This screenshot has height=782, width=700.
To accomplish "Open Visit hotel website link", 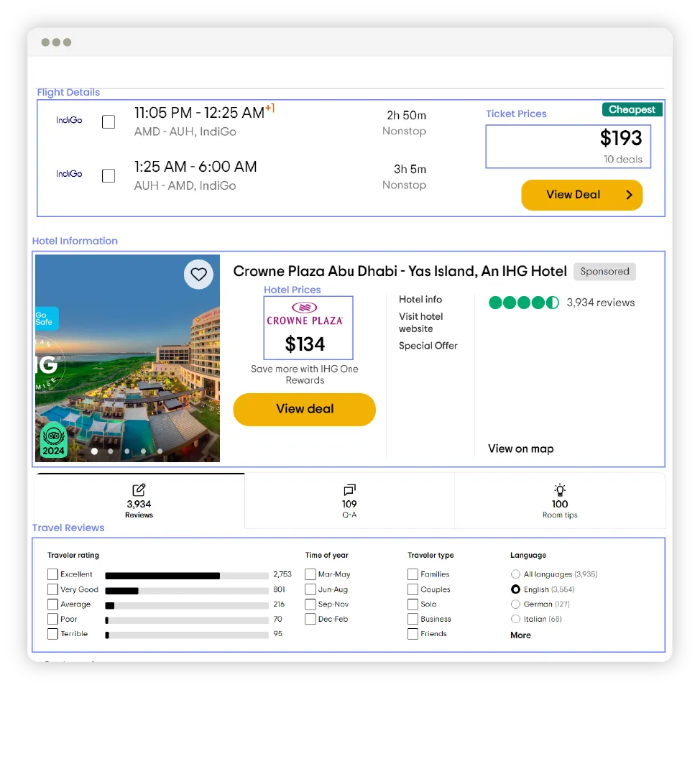I will pyautogui.click(x=421, y=323).
